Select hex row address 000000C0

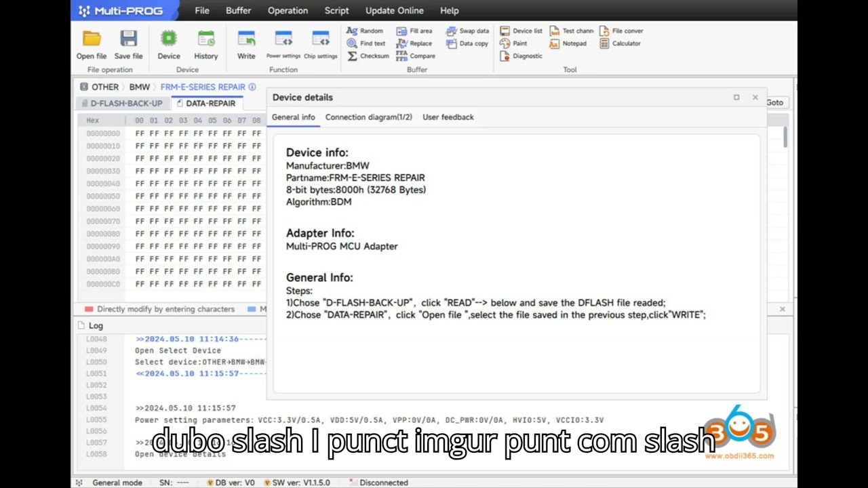pyautogui.click(x=103, y=284)
